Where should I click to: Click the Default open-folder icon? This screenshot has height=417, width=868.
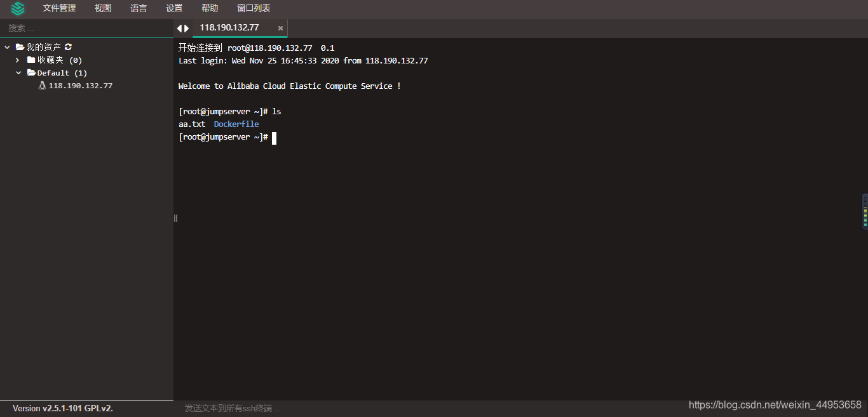point(31,73)
